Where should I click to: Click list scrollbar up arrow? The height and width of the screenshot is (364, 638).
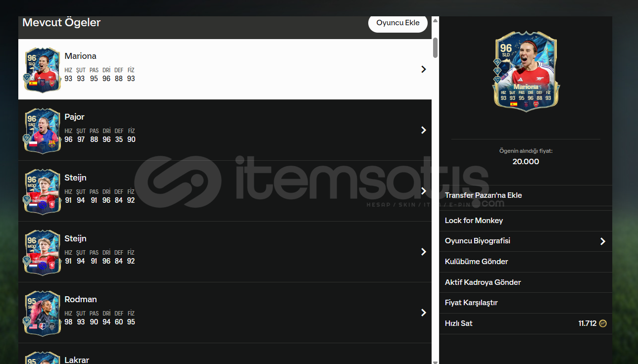click(435, 20)
